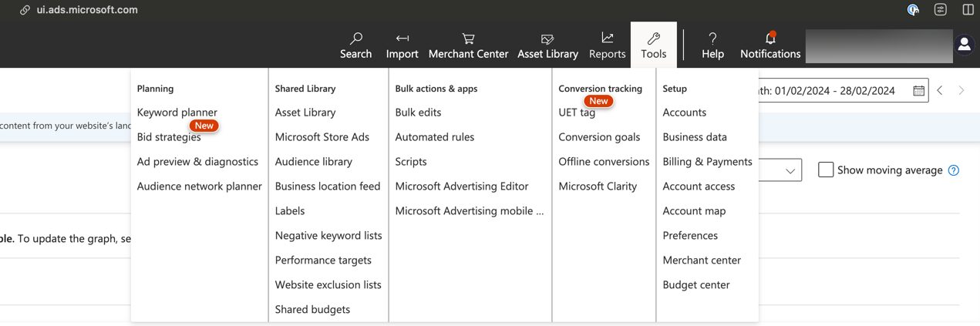The height and width of the screenshot is (326, 980).
Task: Open the date range calendar icon
Action: (x=918, y=90)
